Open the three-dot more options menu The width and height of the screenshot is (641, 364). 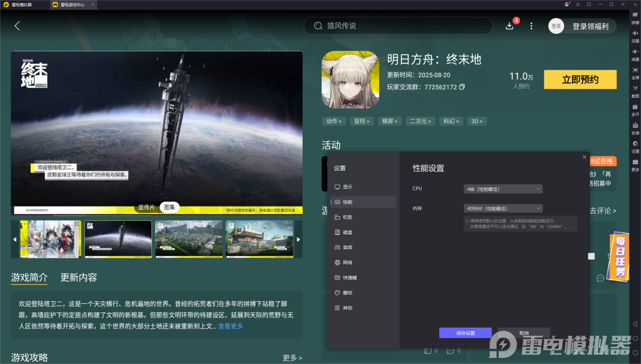click(x=531, y=26)
